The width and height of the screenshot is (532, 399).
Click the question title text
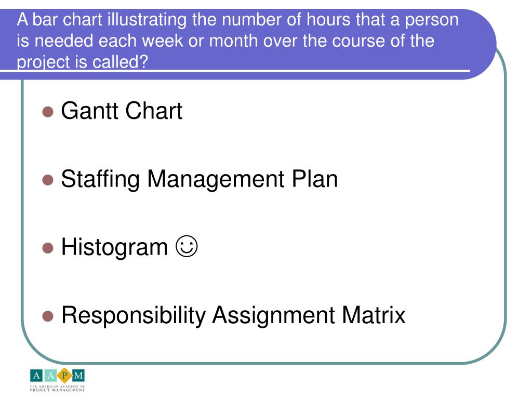(x=237, y=41)
